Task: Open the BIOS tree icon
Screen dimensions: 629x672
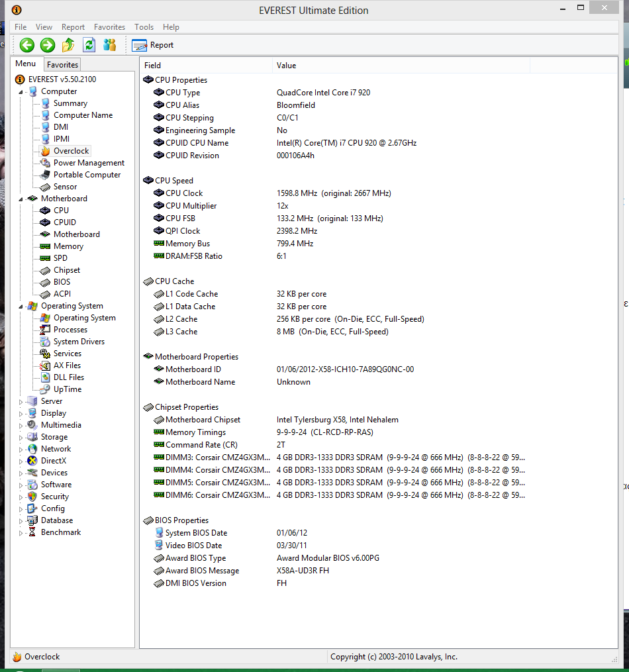Action: 45,283
